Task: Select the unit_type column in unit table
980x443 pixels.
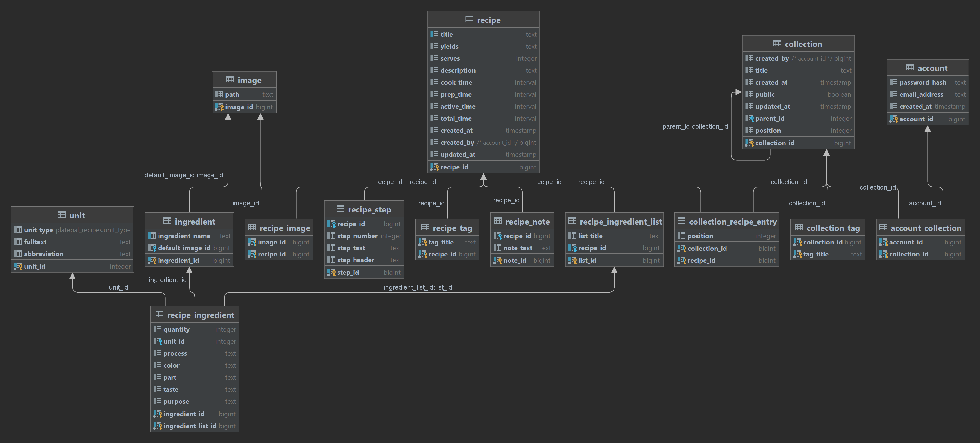Action: (x=72, y=230)
